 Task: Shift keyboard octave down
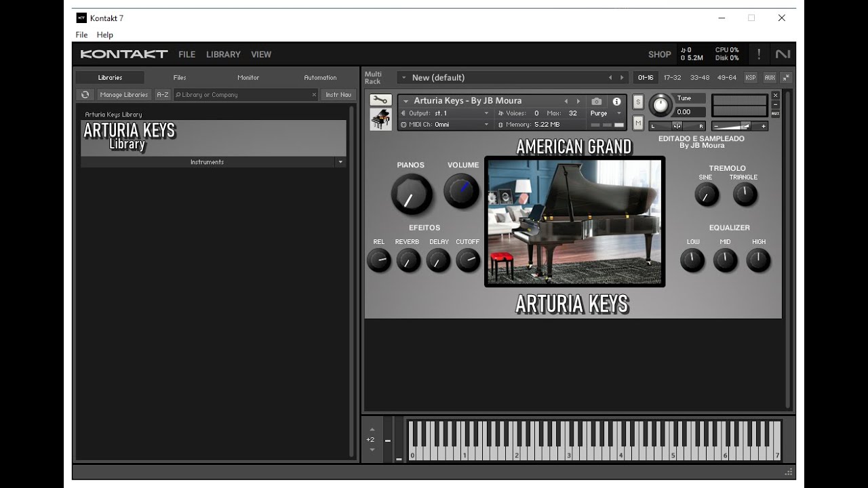click(x=371, y=449)
